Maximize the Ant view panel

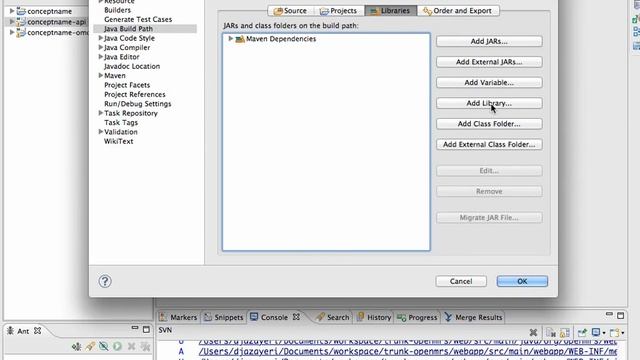pos(146,329)
